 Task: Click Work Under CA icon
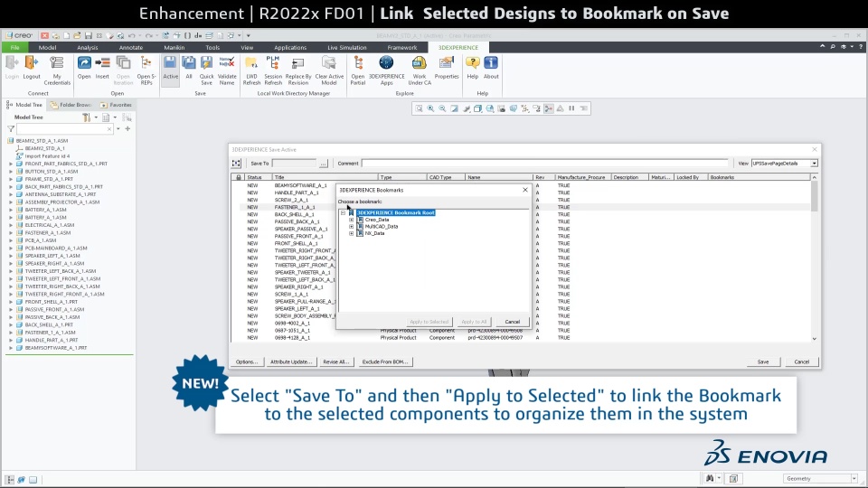[420, 70]
